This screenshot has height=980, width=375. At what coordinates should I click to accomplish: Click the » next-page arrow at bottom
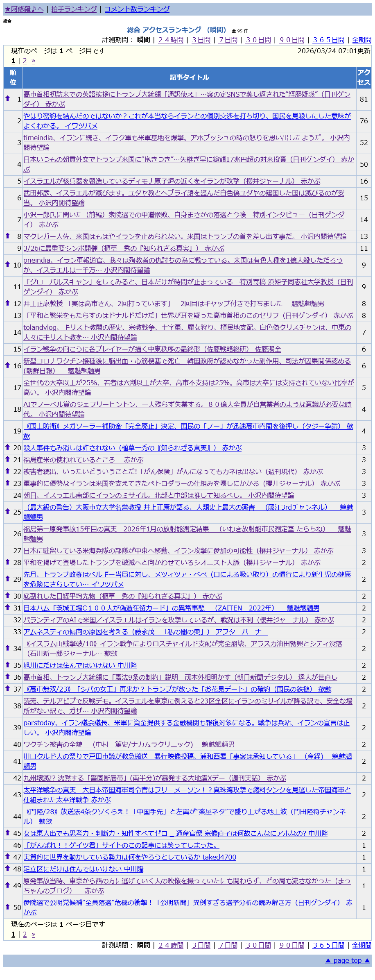pos(33,935)
